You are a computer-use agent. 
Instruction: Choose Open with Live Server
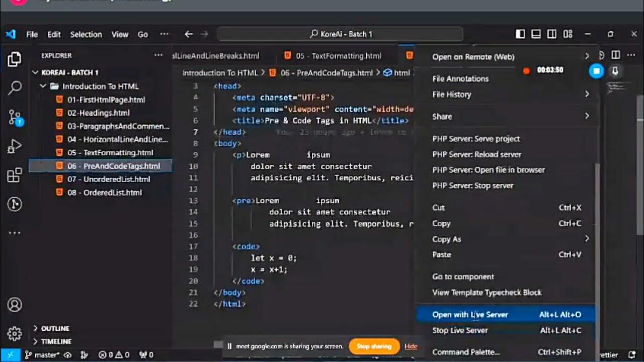506,315
